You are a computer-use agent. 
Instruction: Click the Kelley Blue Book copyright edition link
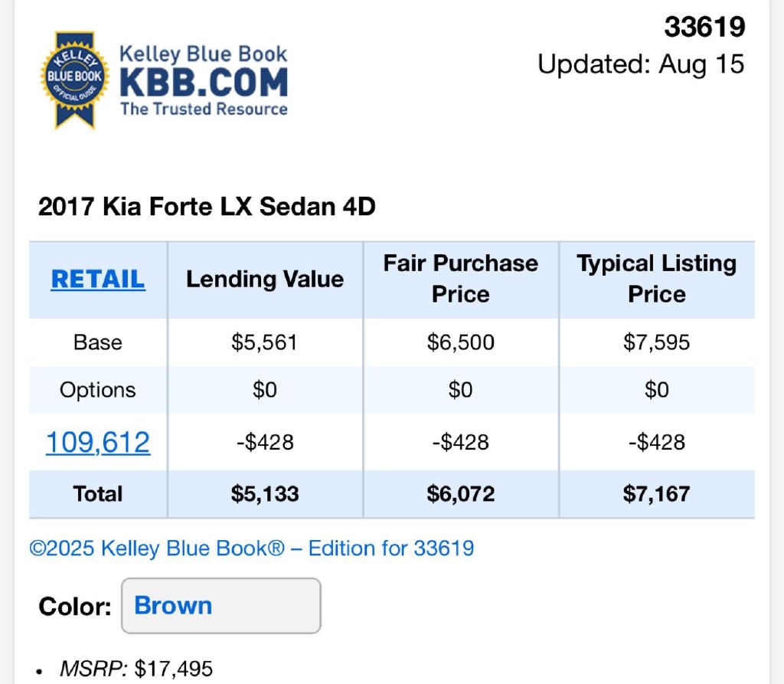pyautogui.click(x=252, y=548)
